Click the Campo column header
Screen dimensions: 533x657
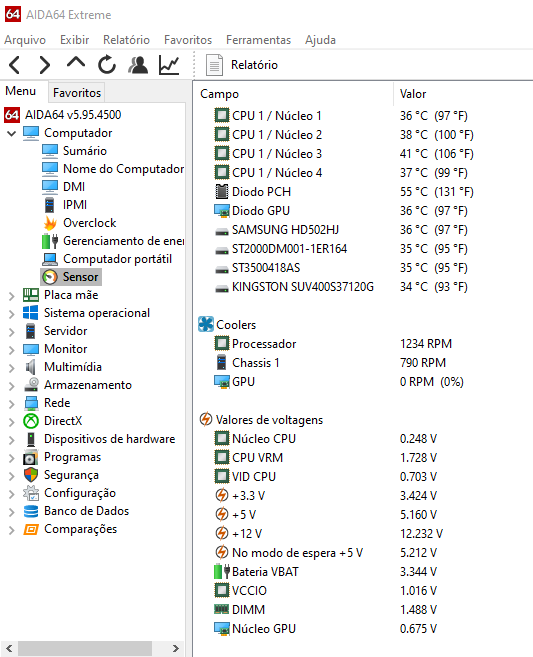[x=219, y=94]
